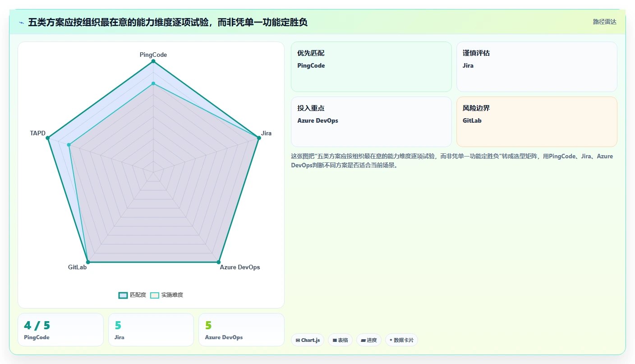Click the 路径雷达 label in the header
Viewport: 635px width, 364px height.
point(604,22)
